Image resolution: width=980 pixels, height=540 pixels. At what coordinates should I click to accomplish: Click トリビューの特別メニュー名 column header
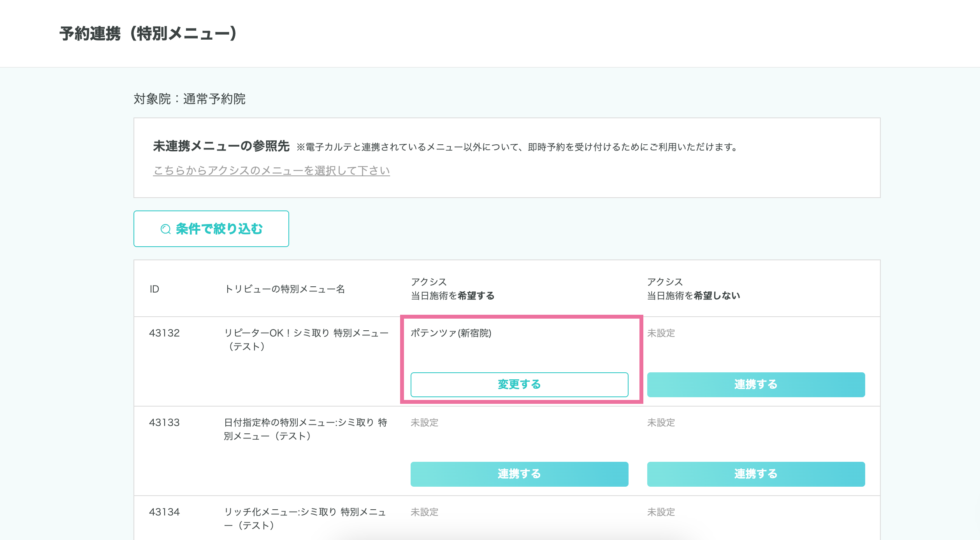point(285,289)
